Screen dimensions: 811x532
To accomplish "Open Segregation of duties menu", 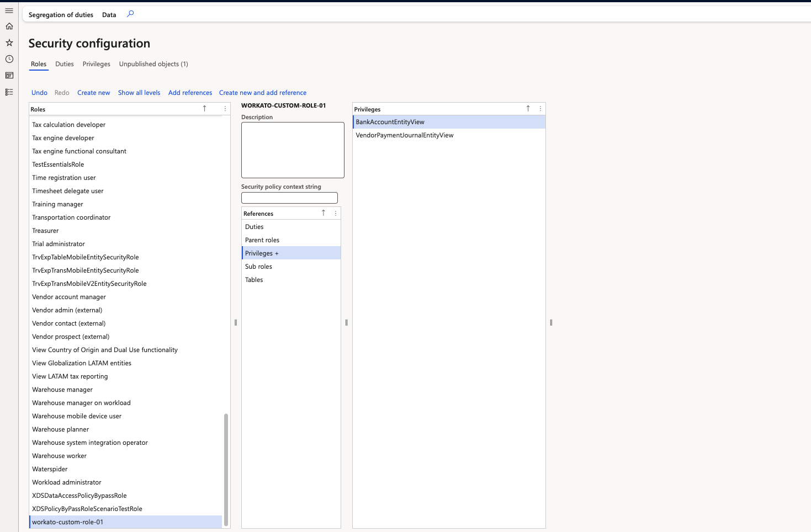I will coord(61,15).
